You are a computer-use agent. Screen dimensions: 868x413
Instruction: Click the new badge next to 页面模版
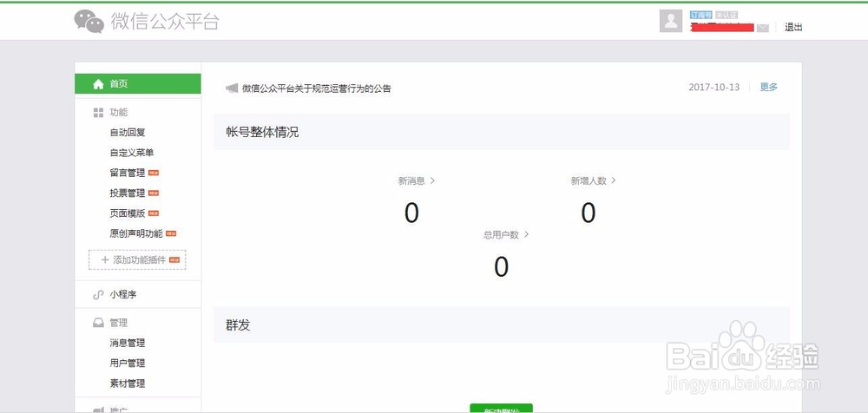(x=154, y=213)
